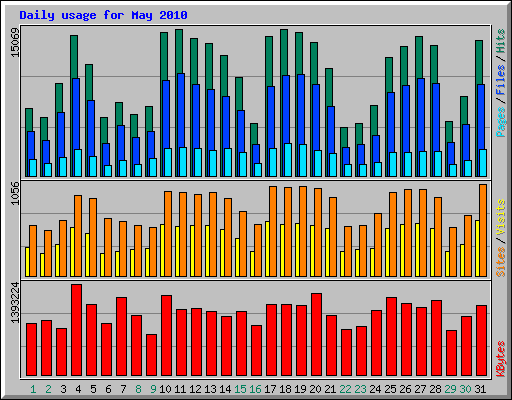Image resolution: width=512 pixels, height=400 pixels.
Task: Click the cyan pages bar for day 18
Action: pyautogui.click(x=288, y=160)
